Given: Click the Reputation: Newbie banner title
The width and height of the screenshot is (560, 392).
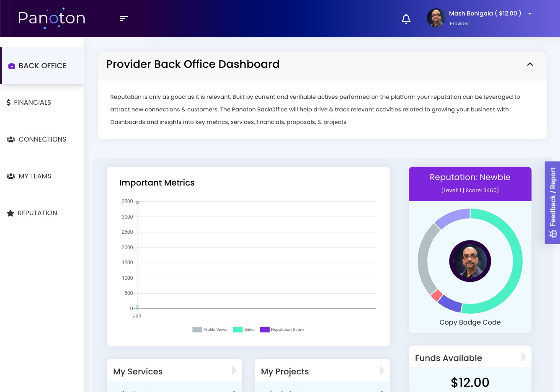Looking at the screenshot, I should coord(470,177).
